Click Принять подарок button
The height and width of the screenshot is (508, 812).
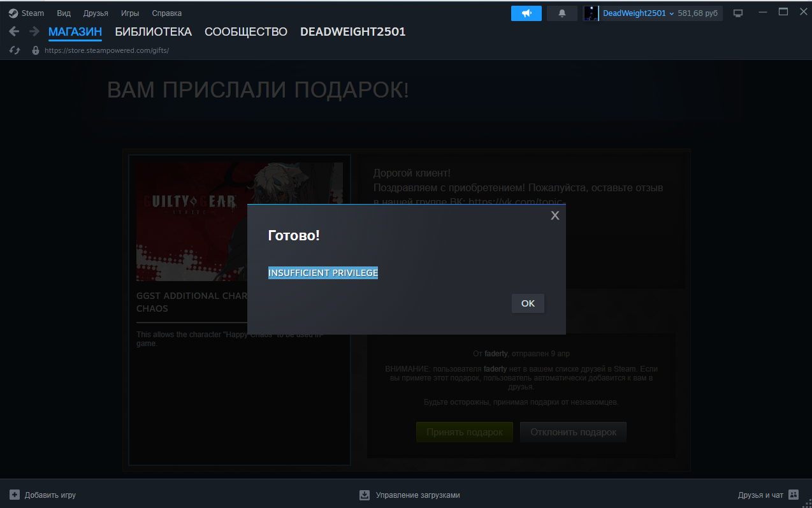[464, 432]
